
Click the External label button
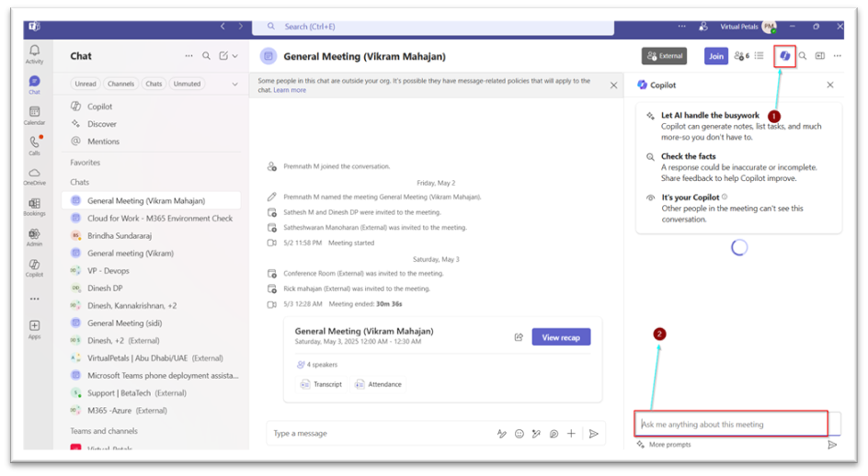click(664, 56)
